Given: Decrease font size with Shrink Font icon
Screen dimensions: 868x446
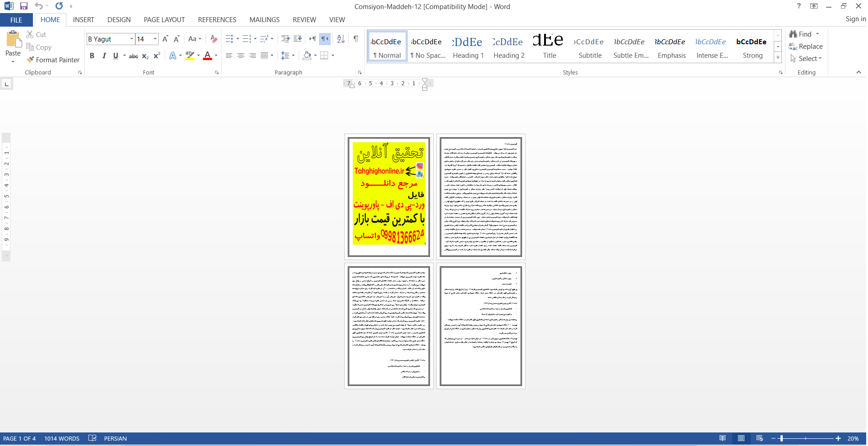Looking at the screenshot, I should (176, 39).
